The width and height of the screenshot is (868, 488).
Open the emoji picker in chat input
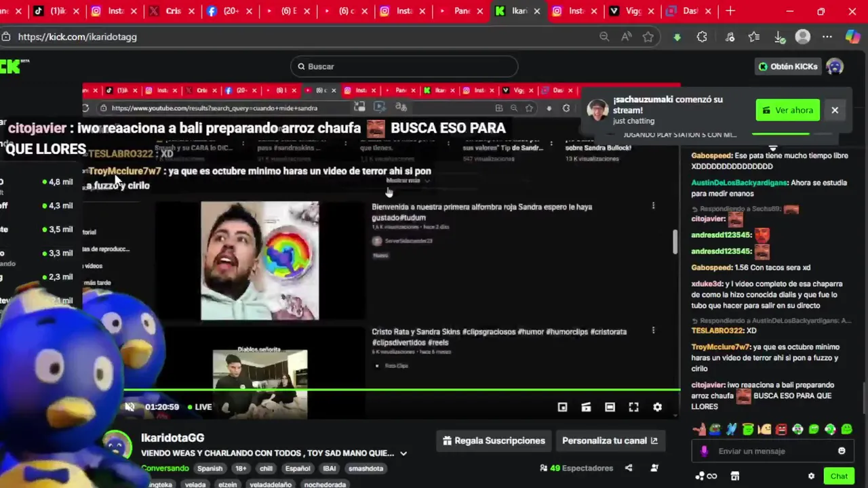click(842, 451)
